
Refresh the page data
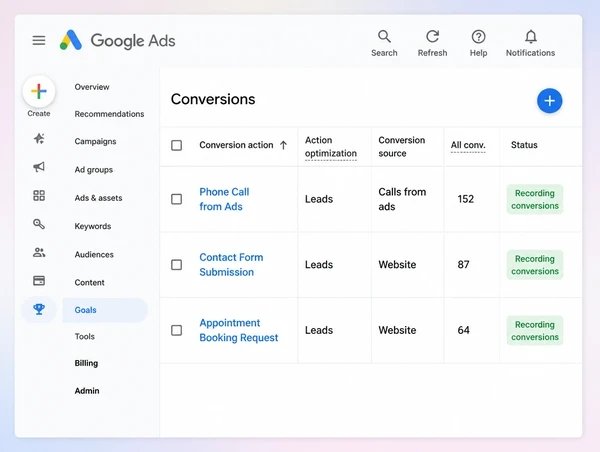click(432, 43)
